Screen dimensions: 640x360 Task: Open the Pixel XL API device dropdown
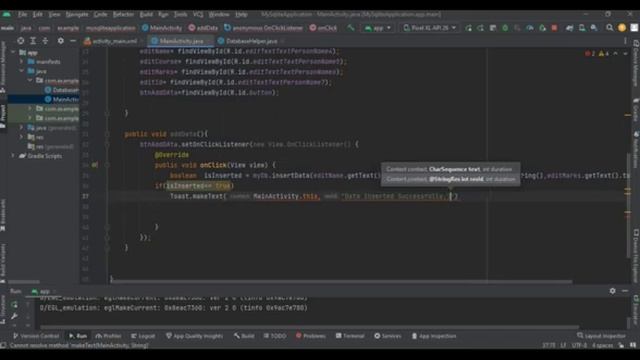(x=429, y=28)
